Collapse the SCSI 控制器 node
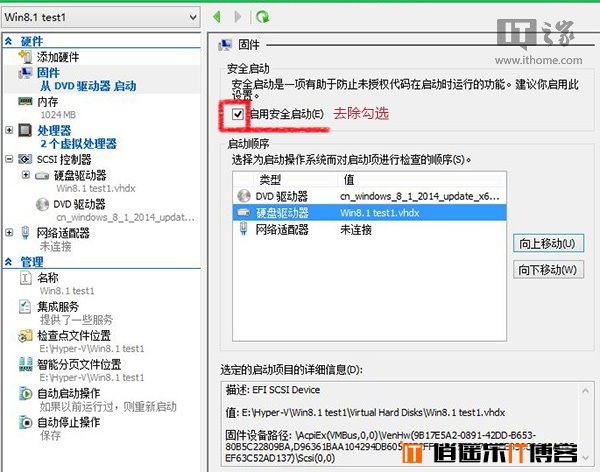600x472 pixels. point(9,159)
